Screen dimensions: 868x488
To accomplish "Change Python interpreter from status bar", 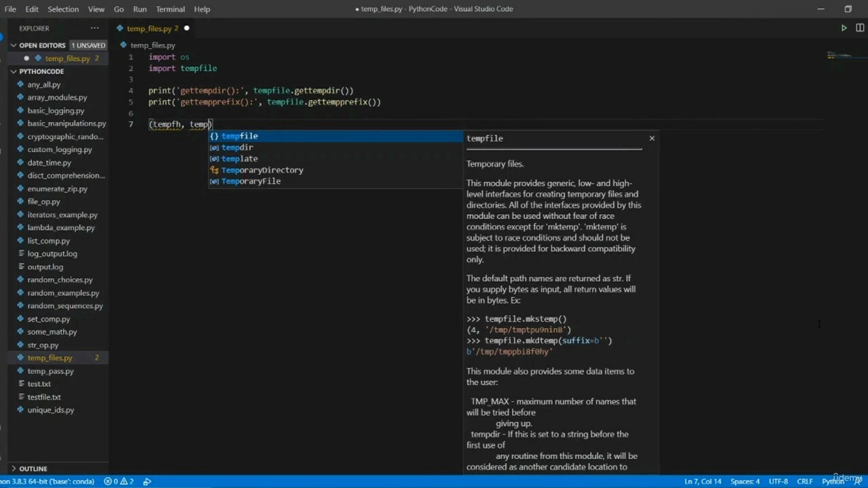I will [47, 481].
